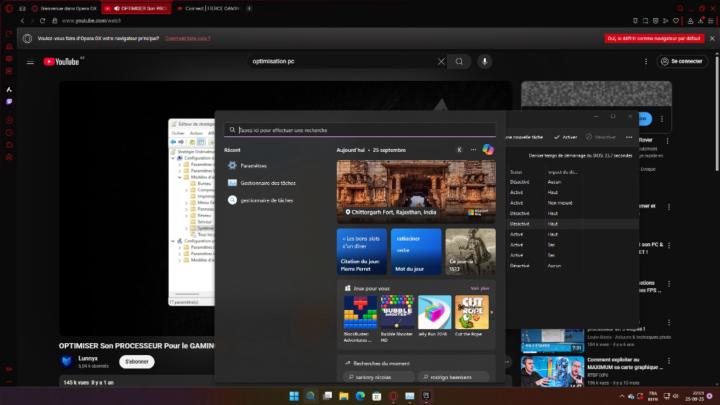The image size is (720, 405).
Task: Open the Cut the Rope game icon
Action: pyautogui.click(x=472, y=312)
